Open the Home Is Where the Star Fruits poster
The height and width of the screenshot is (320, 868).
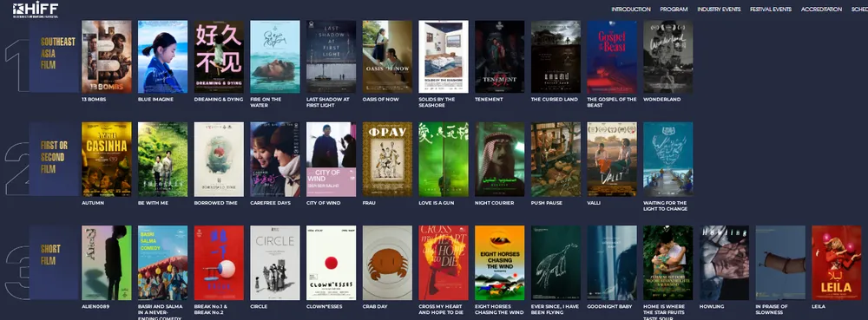(667, 263)
